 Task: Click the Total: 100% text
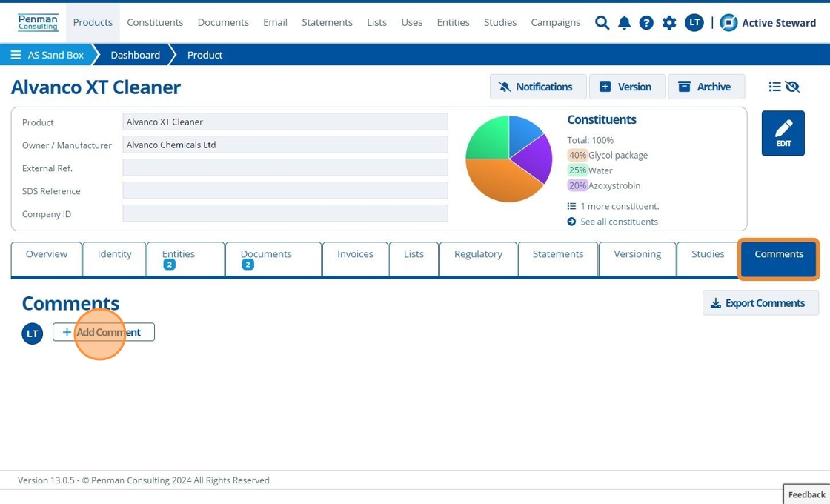click(590, 140)
